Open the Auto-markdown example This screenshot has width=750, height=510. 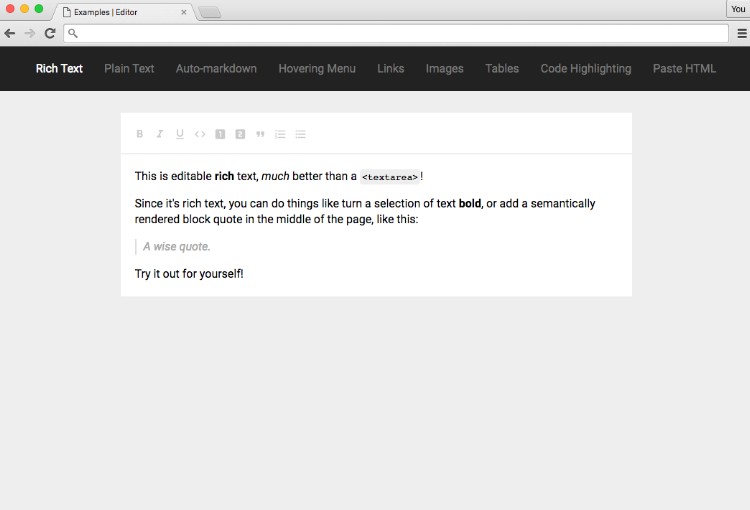pos(216,69)
